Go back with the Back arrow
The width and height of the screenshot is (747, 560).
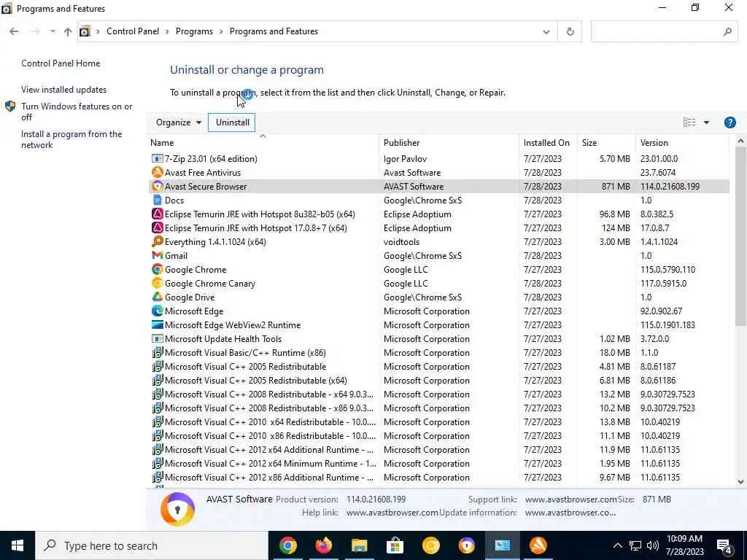pyautogui.click(x=14, y=31)
